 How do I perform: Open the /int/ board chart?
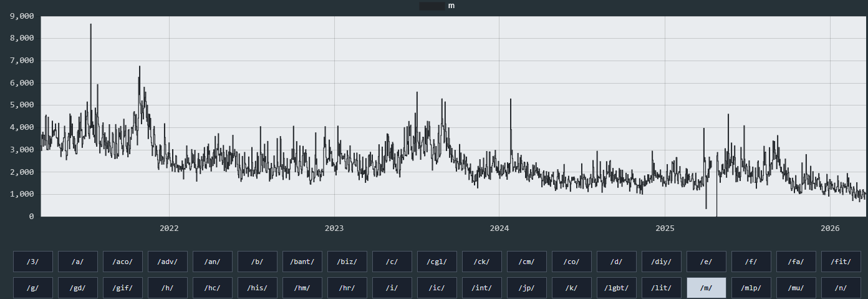482,288
